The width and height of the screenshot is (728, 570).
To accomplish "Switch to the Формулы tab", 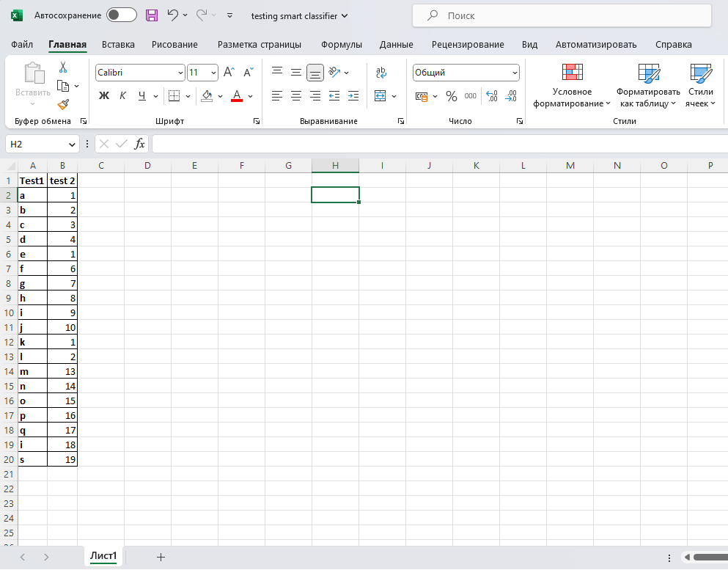I will click(x=341, y=45).
